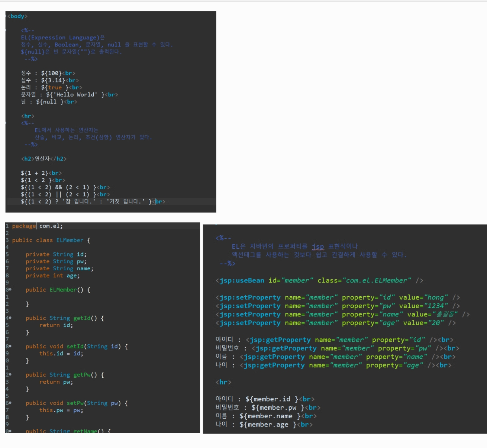Open the ELMember Java class image
Image resolution: width=487 pixels, height=448 pixels.
pos(102,328)
